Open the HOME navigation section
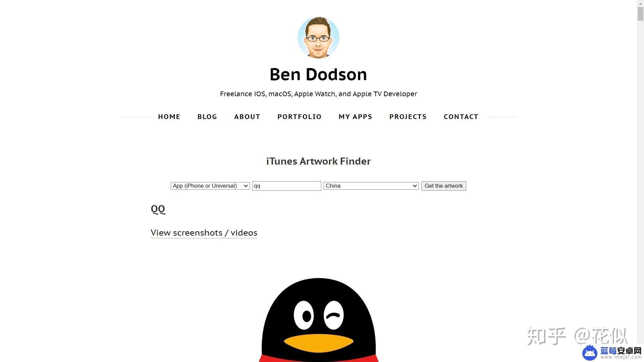The width and height of the screenshot is (644, 362). coord(169,117)
